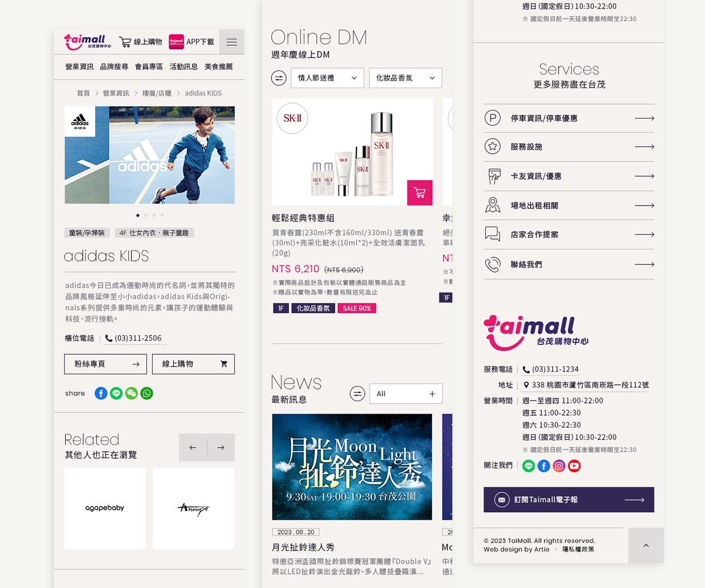Open the Online DM filter settings icon

[x=278, y=78]
